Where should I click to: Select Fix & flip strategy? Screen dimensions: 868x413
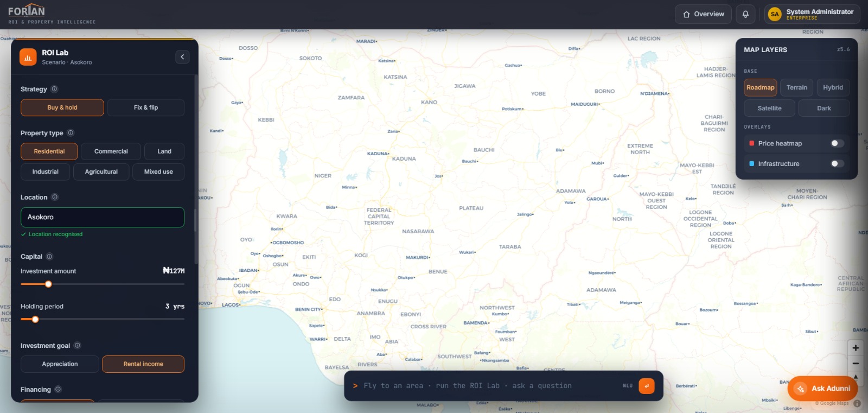point(146,107)
